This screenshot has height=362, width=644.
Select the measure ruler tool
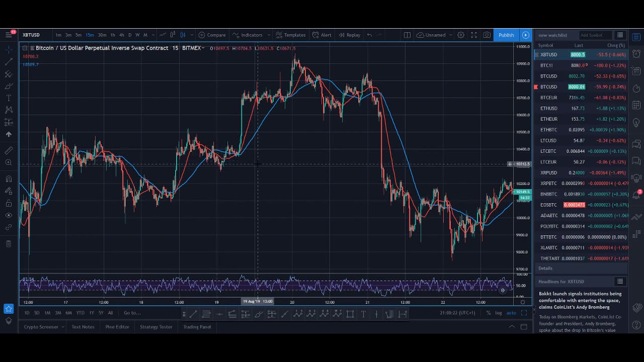click(x=9, y=151)
